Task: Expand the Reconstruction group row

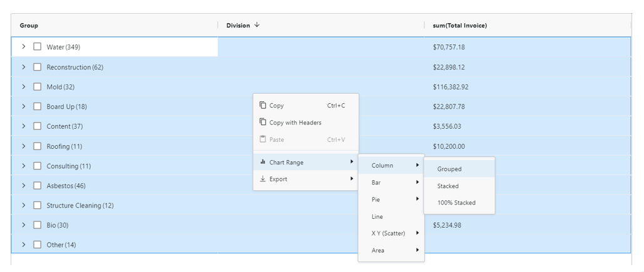Action: 23,67
